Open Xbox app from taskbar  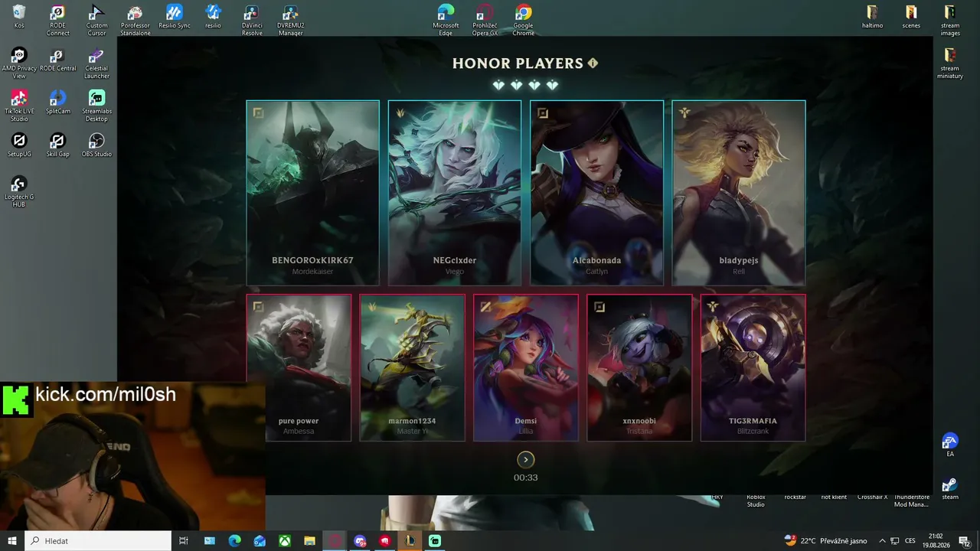point(285,541)
